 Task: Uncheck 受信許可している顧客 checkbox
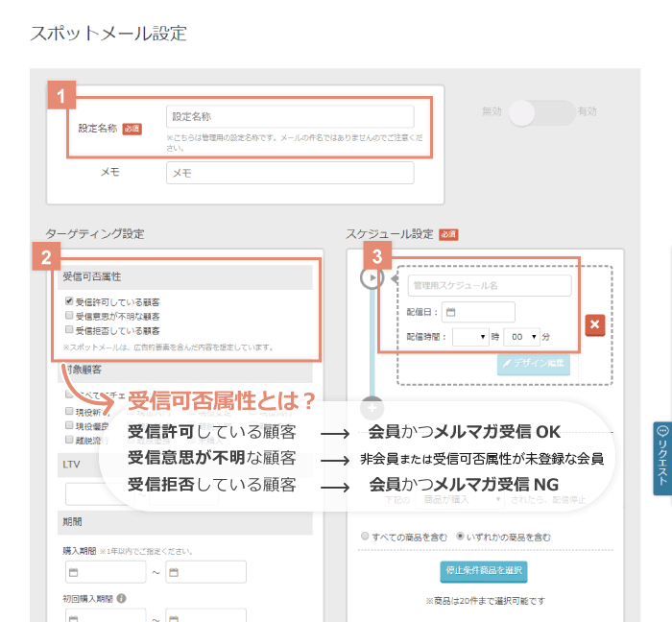click(x=68, y=301)
